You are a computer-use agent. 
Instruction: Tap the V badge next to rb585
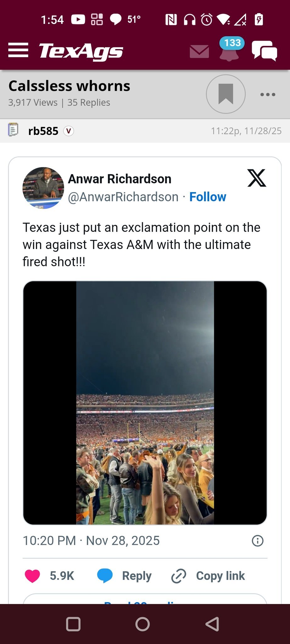click(69, 131)
